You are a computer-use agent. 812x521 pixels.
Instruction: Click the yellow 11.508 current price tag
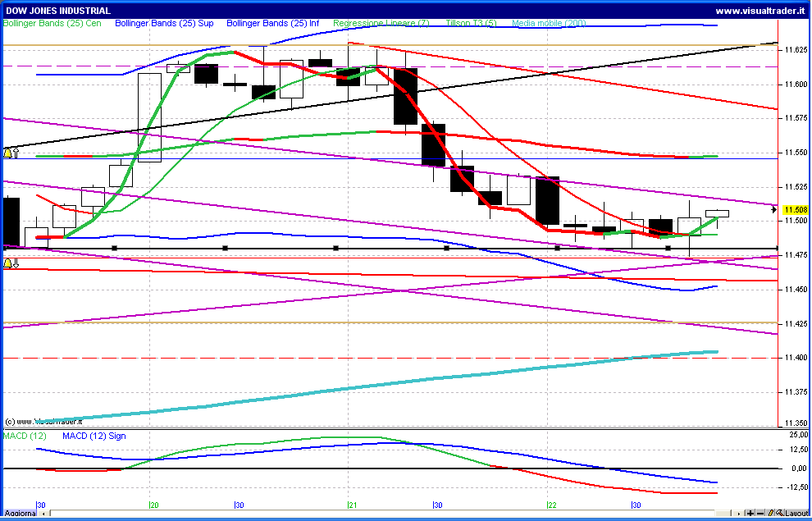click(796, 210)
